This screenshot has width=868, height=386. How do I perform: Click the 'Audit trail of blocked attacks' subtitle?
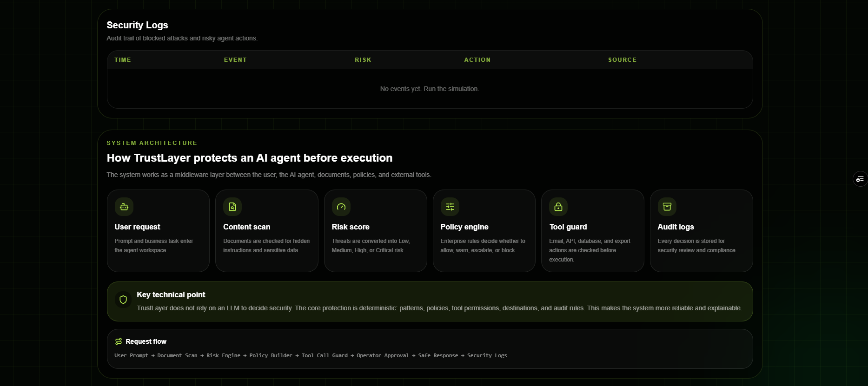click(x=182, y=38)
